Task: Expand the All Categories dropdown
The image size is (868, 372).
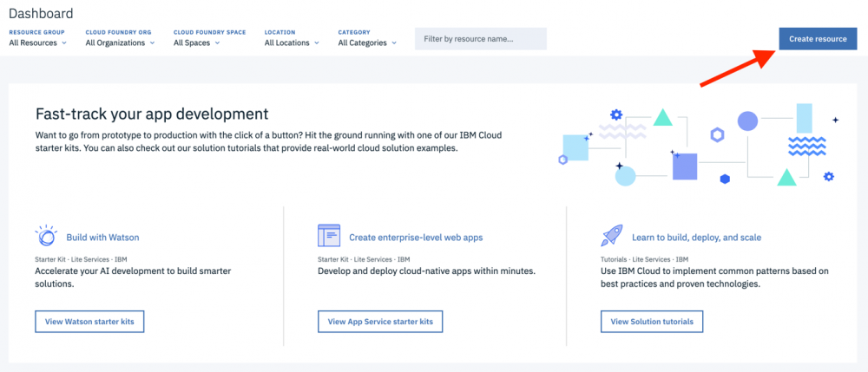Action: (x=367, y=42)
